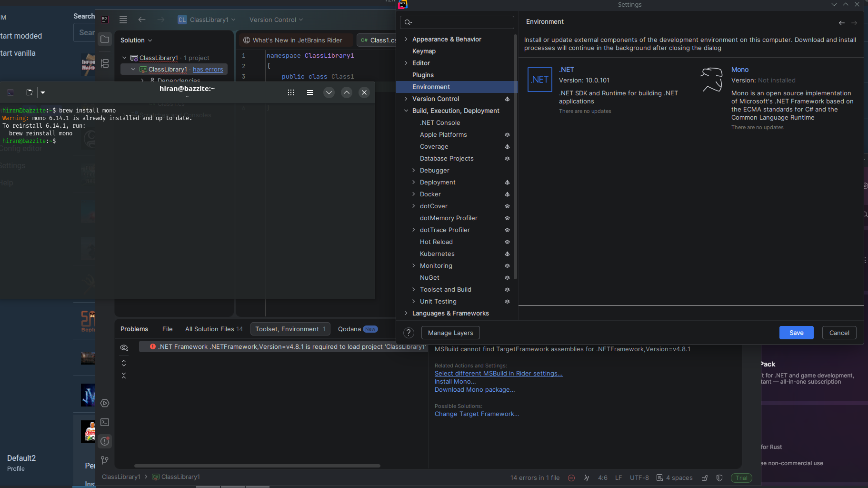Image resolution: width=868 pixels, height=488 pixels.
Task: Open the Qodana tab
Action: tap(358, 329)
